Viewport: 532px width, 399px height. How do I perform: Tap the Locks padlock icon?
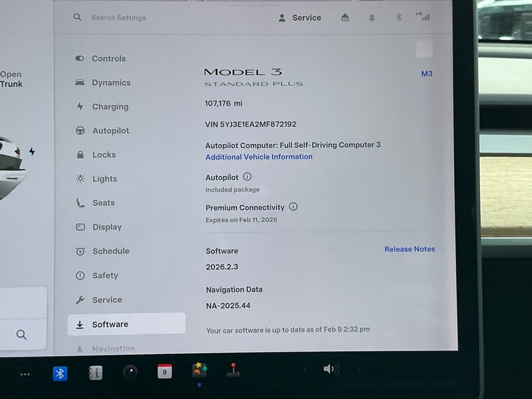[x=80, y=154]
